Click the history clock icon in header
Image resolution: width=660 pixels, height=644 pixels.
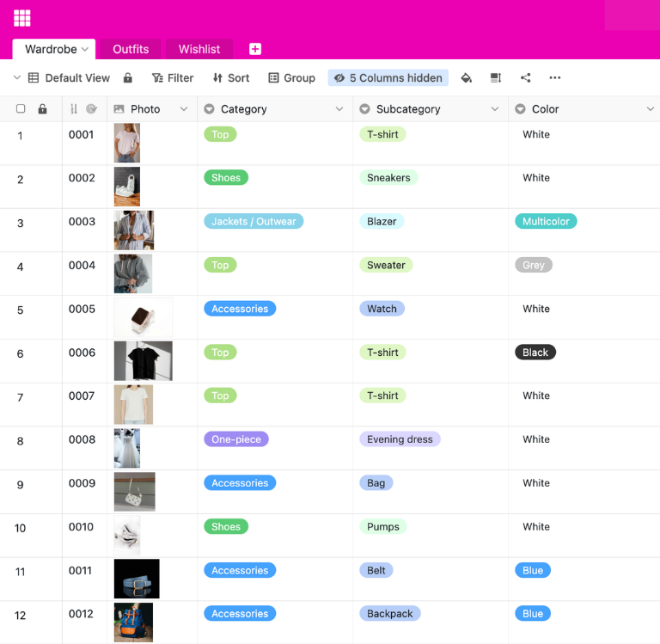coord(91,109)
